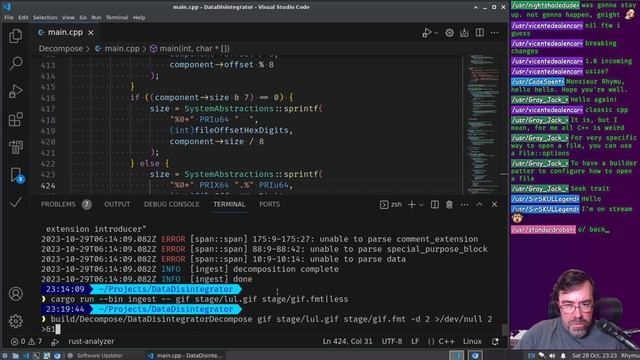
Task: Click errors and warnings count in status bar
Action: 26,341
